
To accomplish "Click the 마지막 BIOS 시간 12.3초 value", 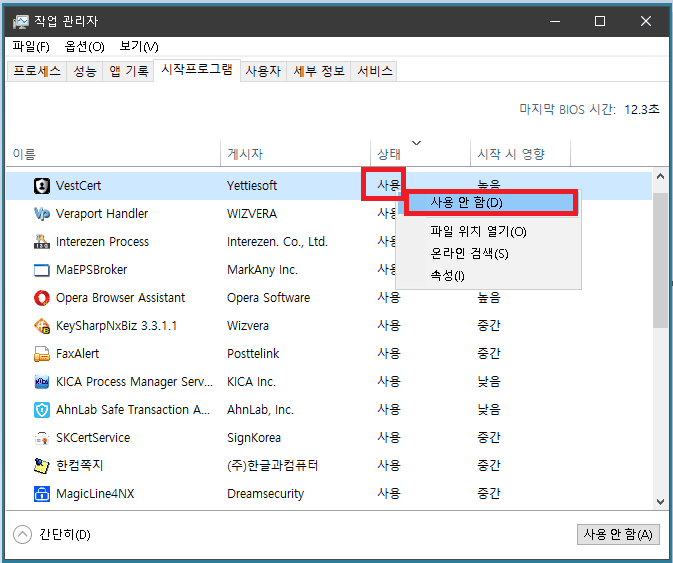I will (642, 109).
